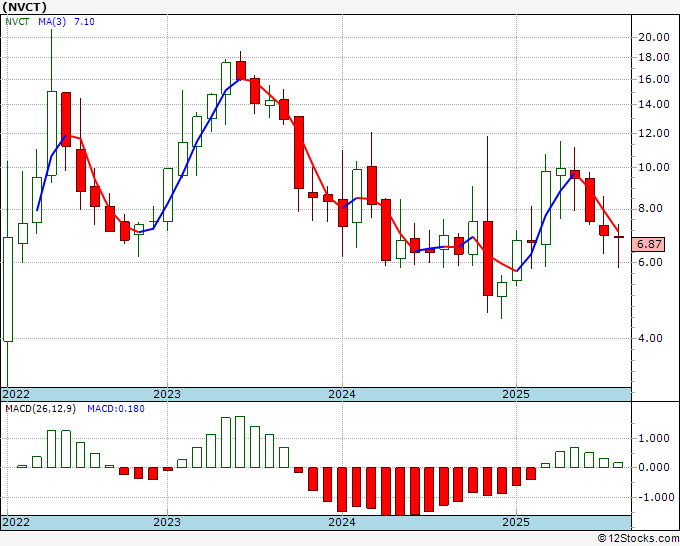Click the current price tag 6.87
This screenshot has width=680, height=546.
click(648, 244)
